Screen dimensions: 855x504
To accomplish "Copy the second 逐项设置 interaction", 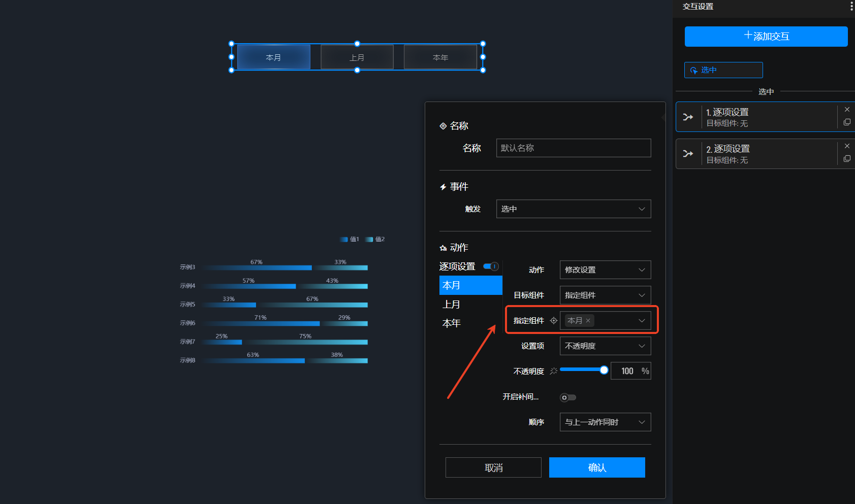I will pos(847,159).
